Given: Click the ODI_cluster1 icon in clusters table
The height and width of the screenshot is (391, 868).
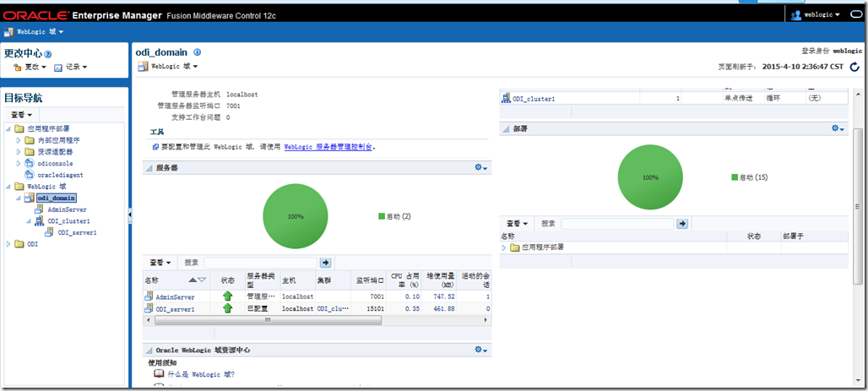Looking at the screenshot, I should [x=506, y=99].
